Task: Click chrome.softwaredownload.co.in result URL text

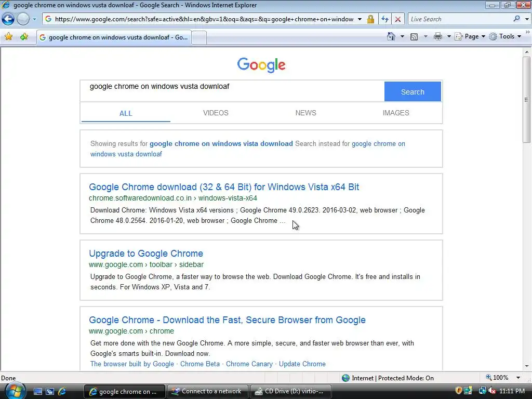Action: click(173, 198)
